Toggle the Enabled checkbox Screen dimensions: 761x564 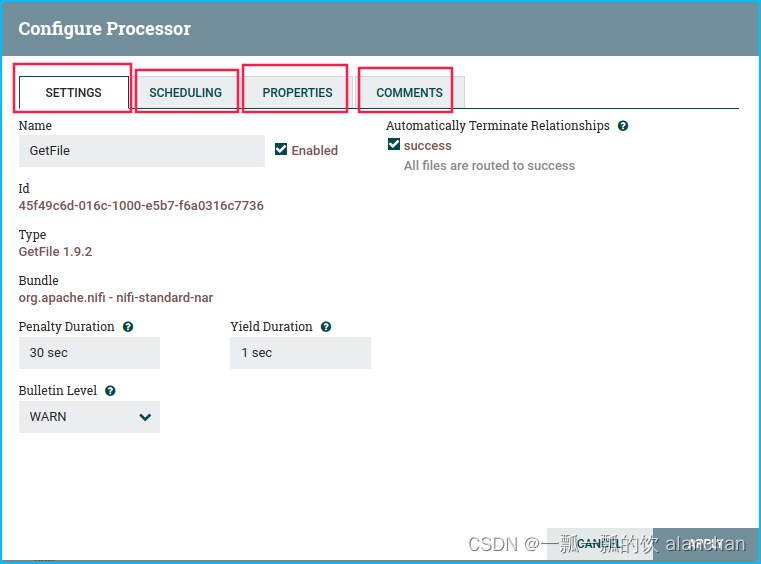281,149
